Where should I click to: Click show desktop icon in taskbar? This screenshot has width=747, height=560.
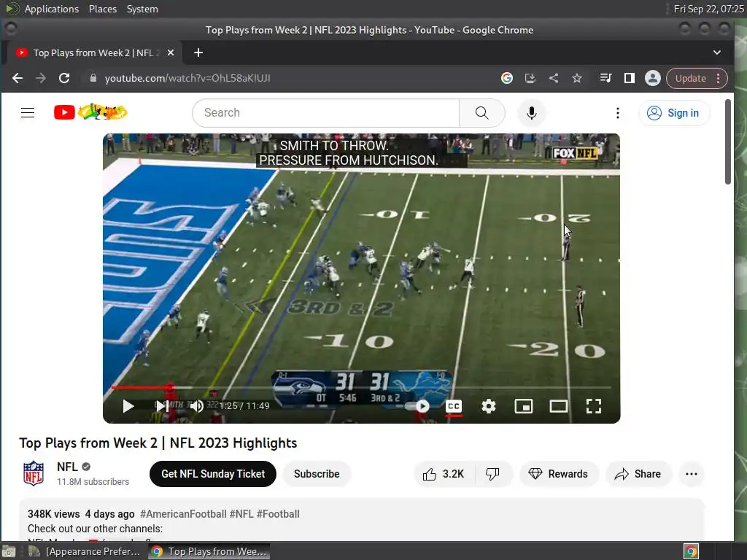point(9,551)
